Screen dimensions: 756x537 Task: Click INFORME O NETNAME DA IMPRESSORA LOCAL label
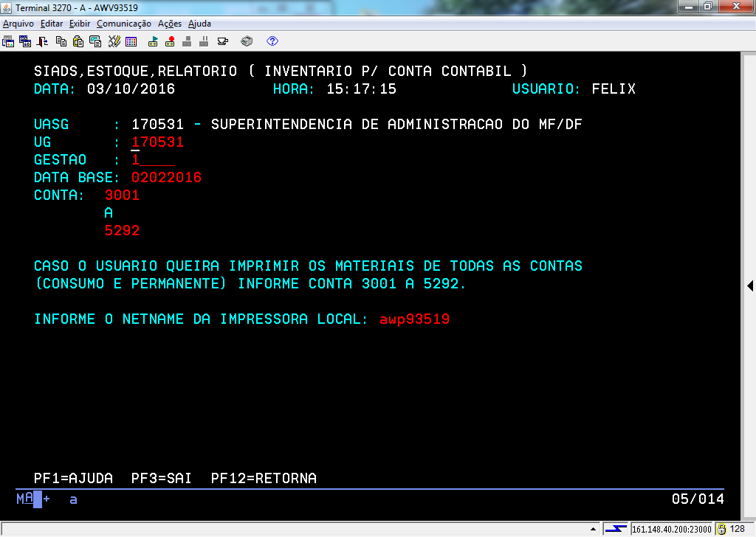201,319
